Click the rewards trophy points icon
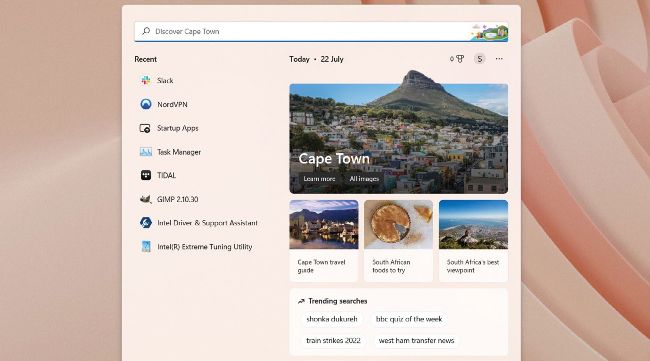 (457, 59)
